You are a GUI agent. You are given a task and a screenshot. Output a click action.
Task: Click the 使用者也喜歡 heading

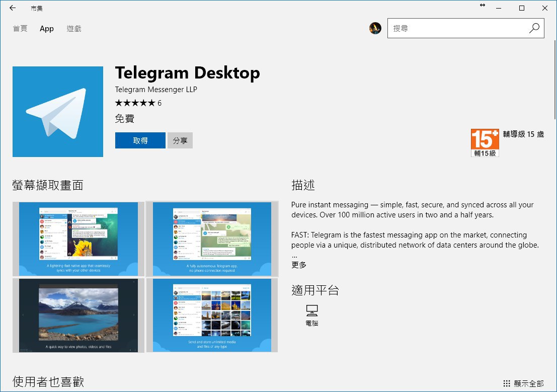[48, 381]
